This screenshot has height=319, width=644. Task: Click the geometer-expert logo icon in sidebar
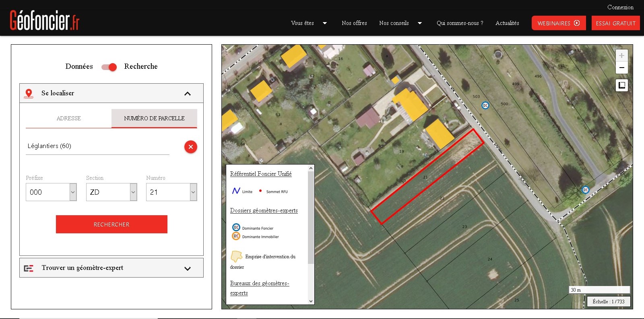click(x=29, y=268)
